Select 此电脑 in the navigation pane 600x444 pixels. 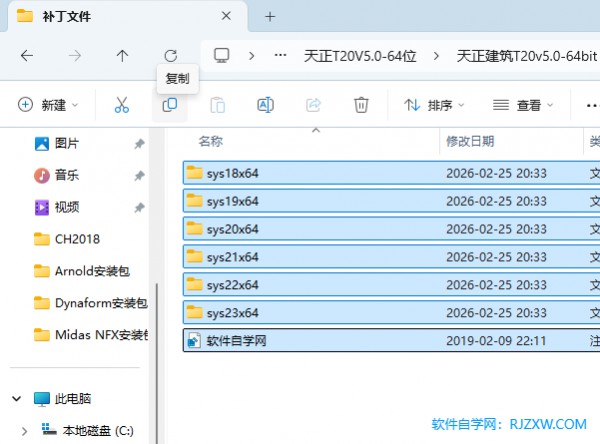point(73,399)
